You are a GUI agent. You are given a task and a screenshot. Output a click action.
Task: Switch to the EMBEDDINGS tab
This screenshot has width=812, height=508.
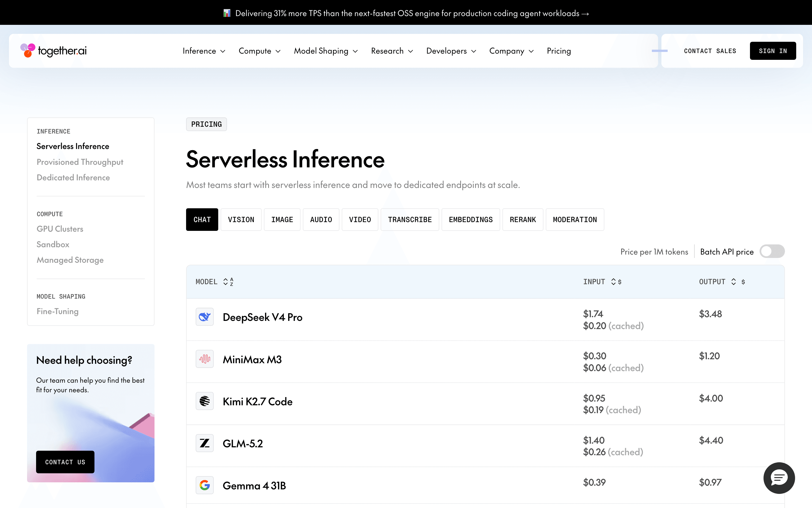coord(471,219)
